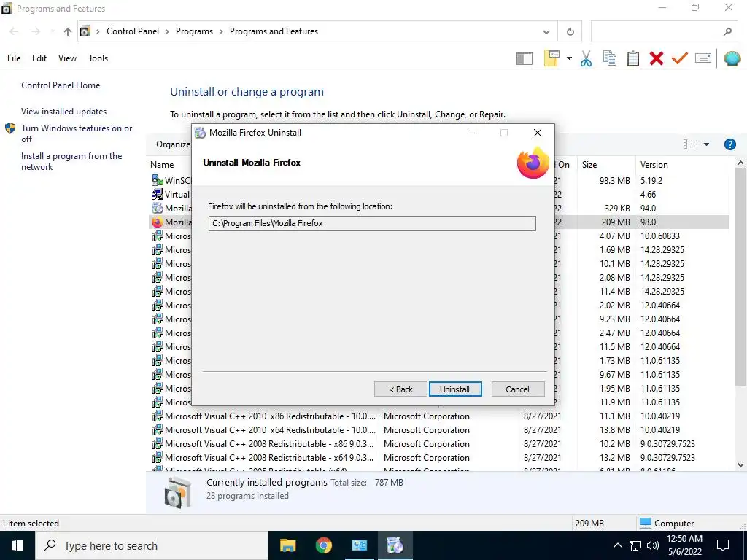Image resolution: width=747 pixels, height=560 pixels.
Task: Select the VirtualBox row icon
Action: 158,194
